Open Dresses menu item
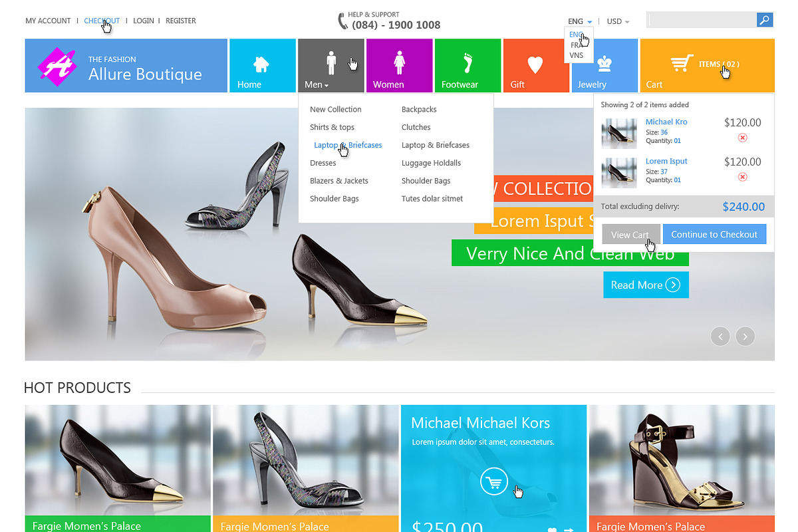 point(323,163)
